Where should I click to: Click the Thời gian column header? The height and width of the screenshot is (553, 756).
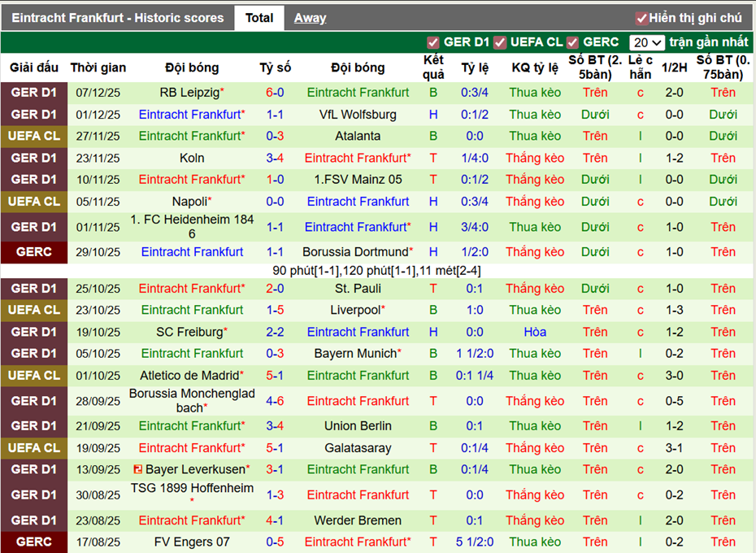pyautogui.click(x=98, y=67)
